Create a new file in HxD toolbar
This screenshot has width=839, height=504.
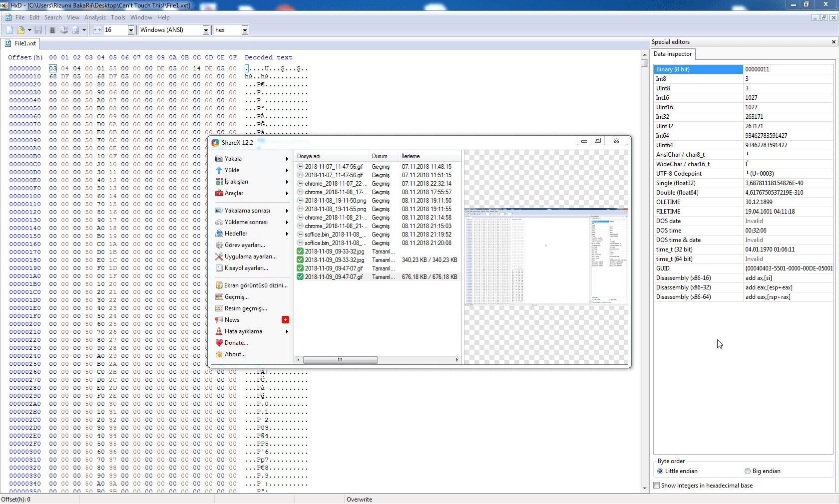(9, 30)
